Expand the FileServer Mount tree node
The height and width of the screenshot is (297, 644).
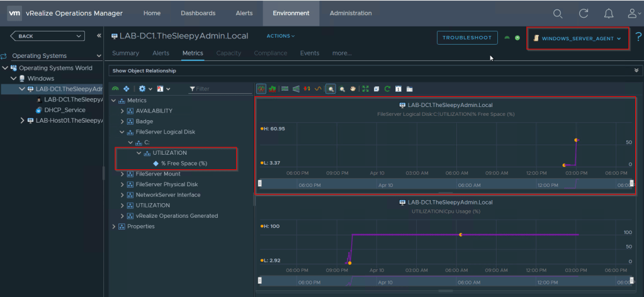123,174
